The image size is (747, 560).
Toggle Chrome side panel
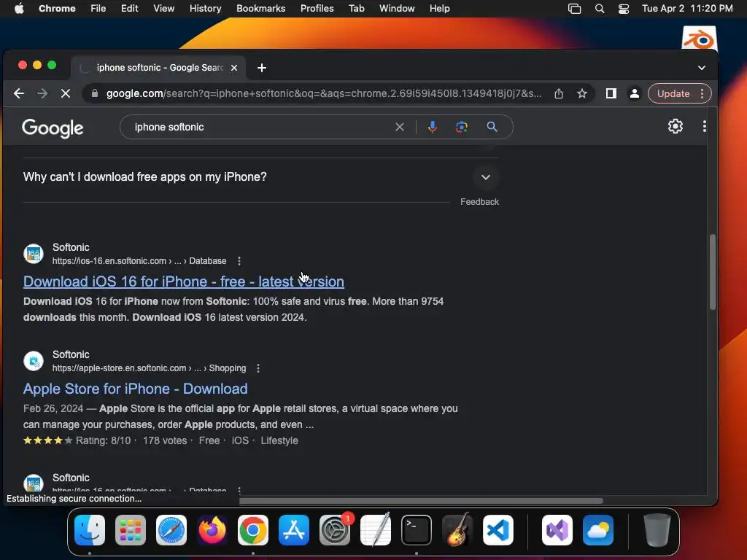click(611, 93)
